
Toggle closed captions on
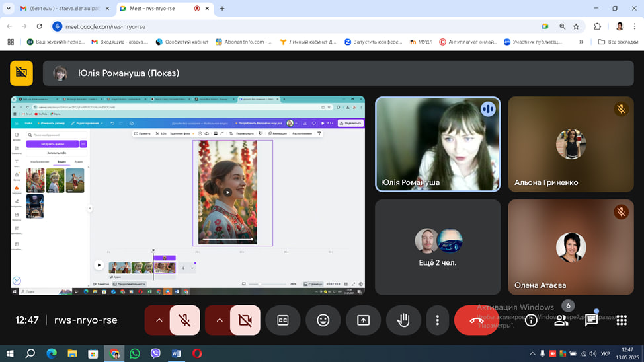(x=283, y=320)
